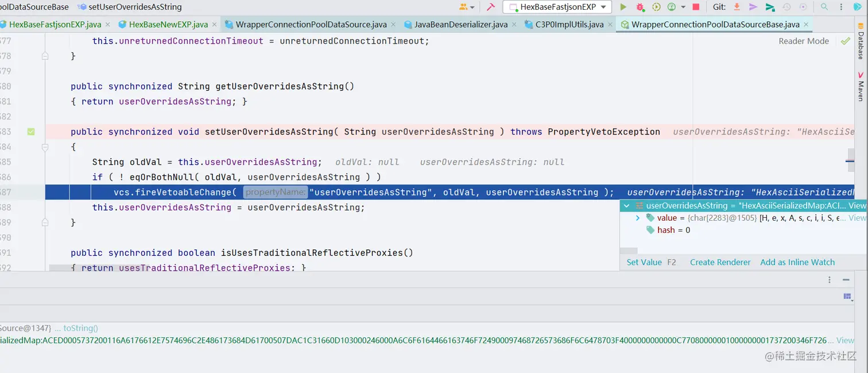Screen dimensions: 868x373
Task: Click the green inspection checkmark near Reader Mode
Action: [x=845, y=41]
